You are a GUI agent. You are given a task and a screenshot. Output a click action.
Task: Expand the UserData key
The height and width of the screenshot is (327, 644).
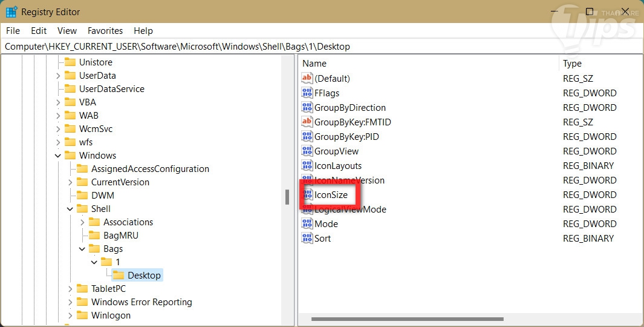click(x=58, y=76)
